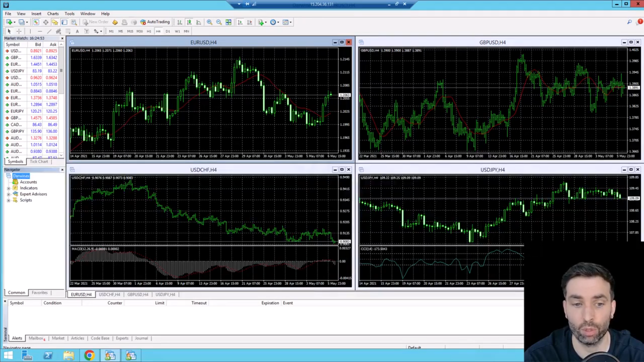This screenshot has height=362, width=644.
Task: Toggle chart shift icon
Action: click(250, 22)
